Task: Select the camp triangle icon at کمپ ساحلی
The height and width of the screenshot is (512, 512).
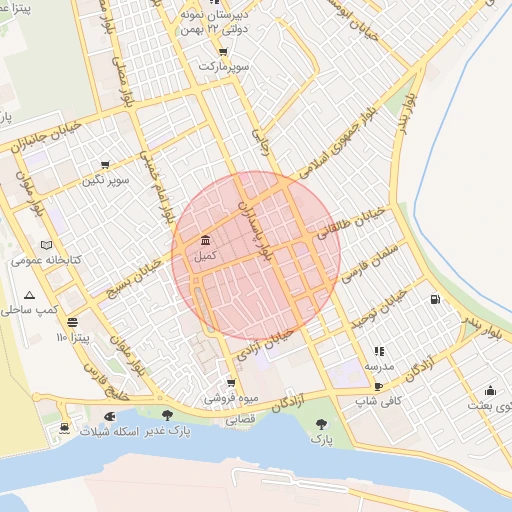Action: pos(29,295)
